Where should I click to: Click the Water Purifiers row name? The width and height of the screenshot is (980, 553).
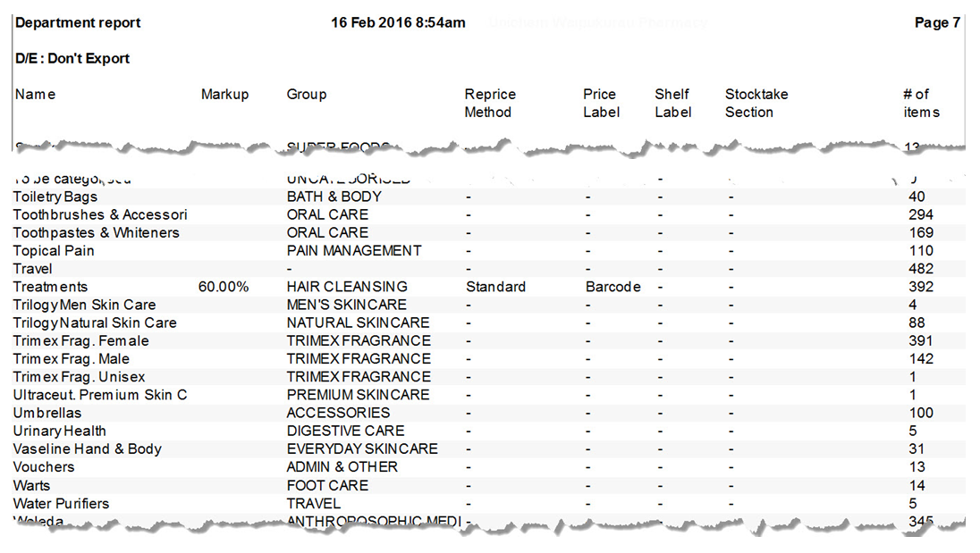pos(61,504)
